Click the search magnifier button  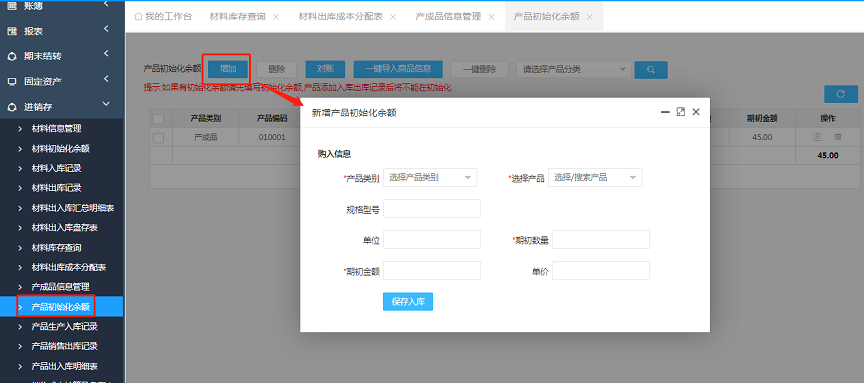[x=651, y=69]
